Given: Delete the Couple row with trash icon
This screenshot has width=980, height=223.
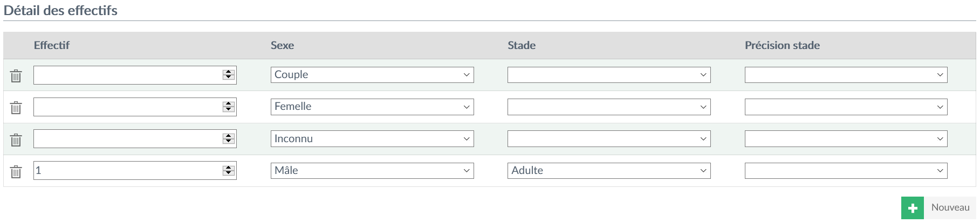Looking at the screenshot, I should 16,76.
